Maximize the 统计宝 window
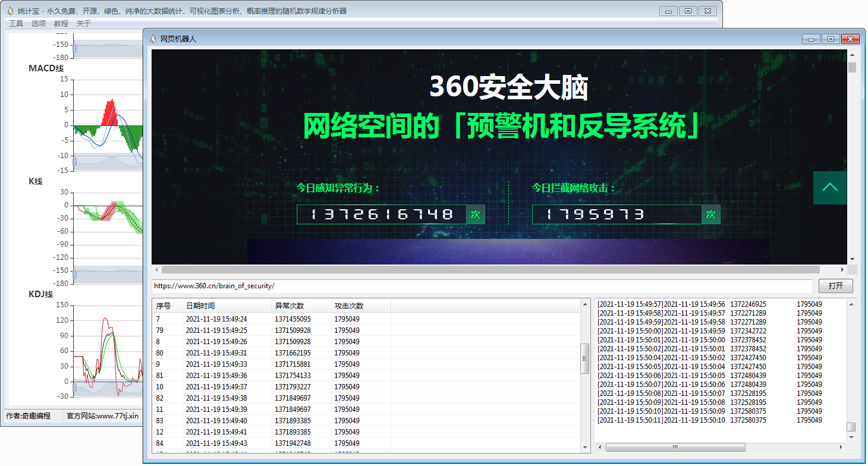This screenshot has width=868, height=466. click(x=688, y=11)
